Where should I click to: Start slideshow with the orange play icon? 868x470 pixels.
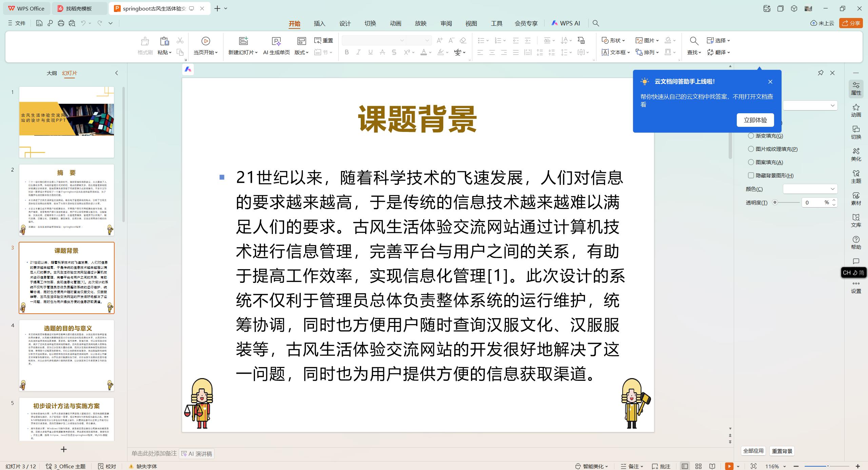pyautogui.click(x=729, y=466)
